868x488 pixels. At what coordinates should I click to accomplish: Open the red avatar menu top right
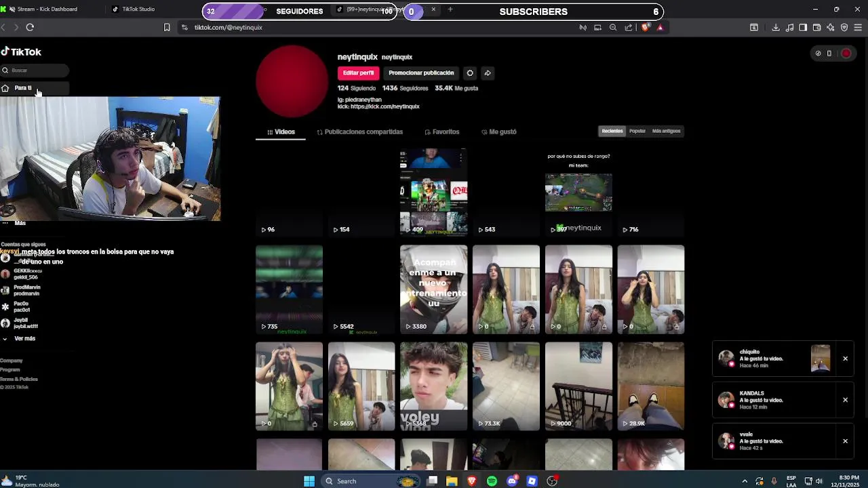pyautogui.click(x=846, y=53)
